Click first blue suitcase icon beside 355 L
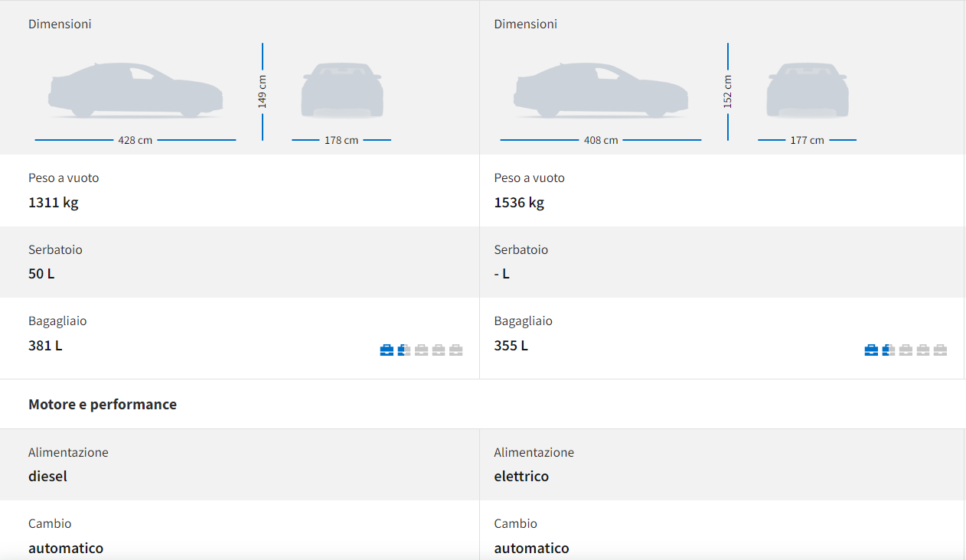Viewport: 966px width, 560px height. (871, 350)
